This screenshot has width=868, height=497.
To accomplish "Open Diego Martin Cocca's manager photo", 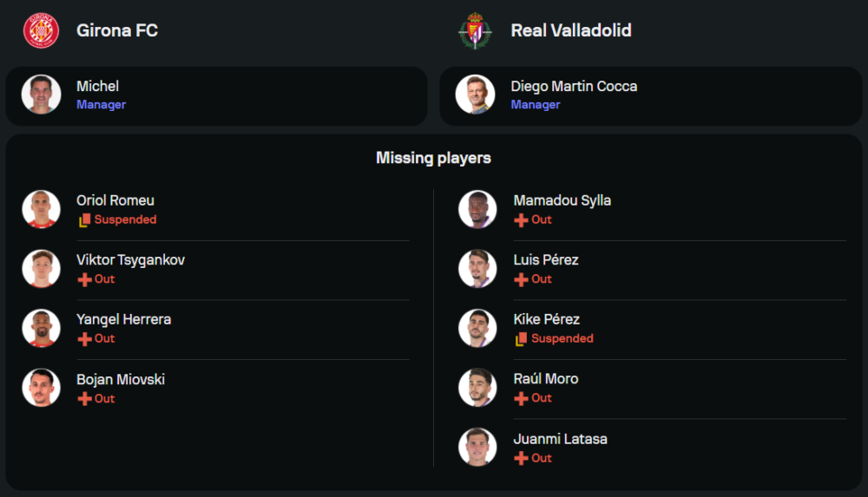I will pyautogui.click(x=475, y=95).
